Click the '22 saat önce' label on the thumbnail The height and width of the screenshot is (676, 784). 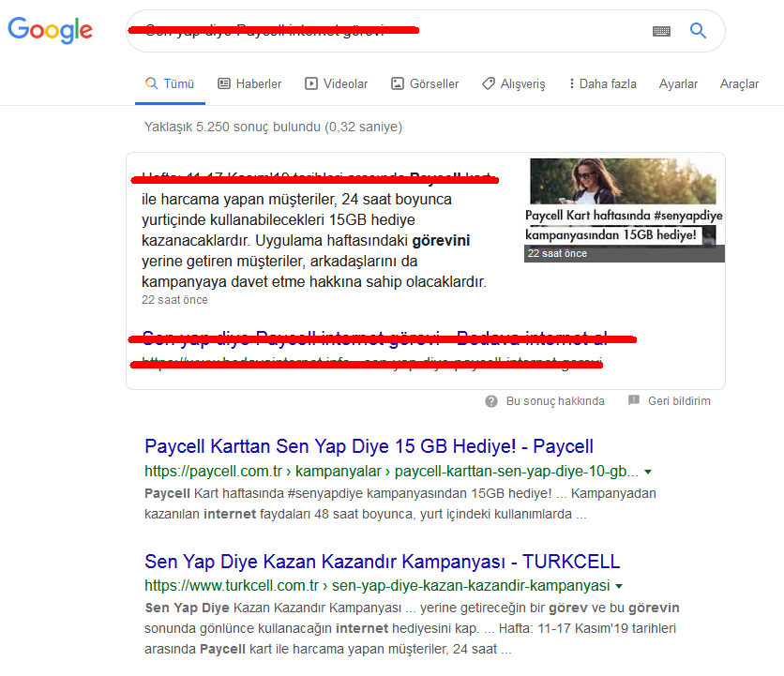point(557,253)
